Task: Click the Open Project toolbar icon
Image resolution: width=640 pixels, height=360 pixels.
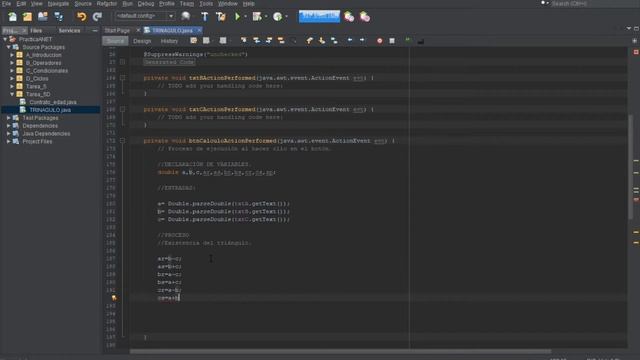Action: point(43,17)
